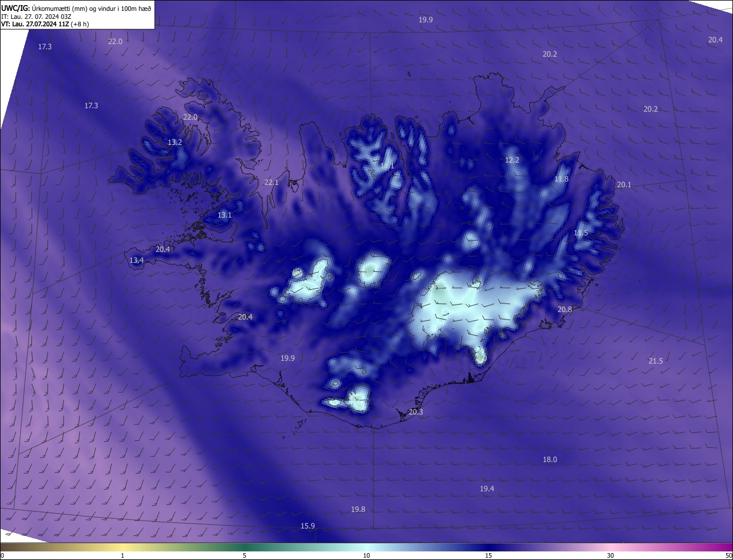733x560 pixels.
Task: Click the 13.4 value label on the map
Action: pyautogui.click(x=136, y=260)
